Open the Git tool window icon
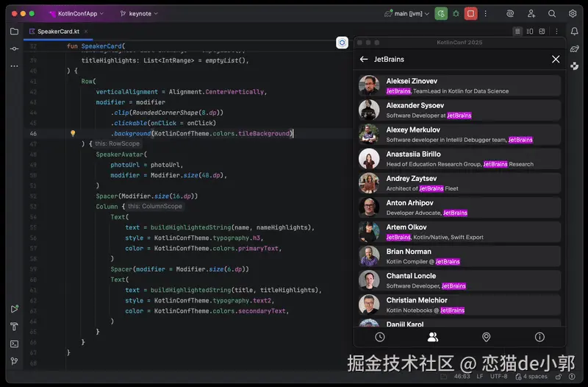 tap(14, 361)
